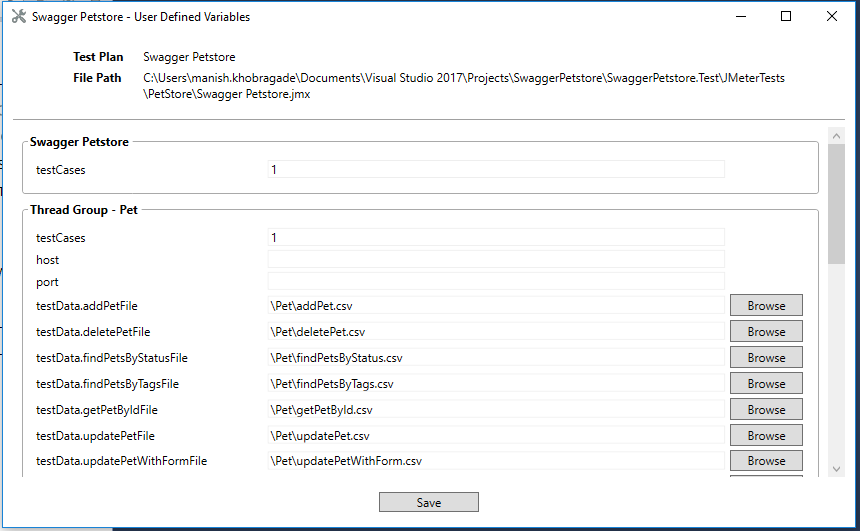860x531 pixels.
Task: Click the 'File Path' label
Action: (x=97, y=78)
